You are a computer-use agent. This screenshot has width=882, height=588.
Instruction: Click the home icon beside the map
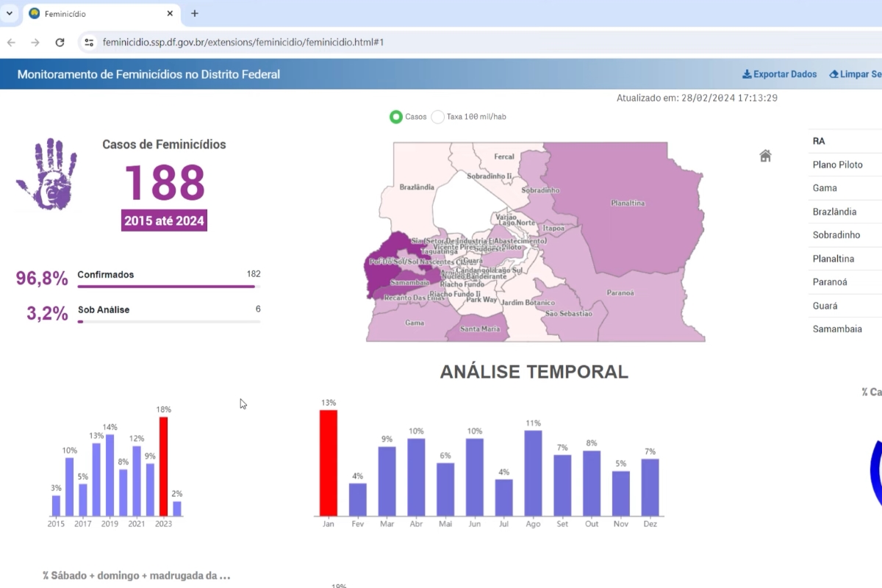pos(765,156)
